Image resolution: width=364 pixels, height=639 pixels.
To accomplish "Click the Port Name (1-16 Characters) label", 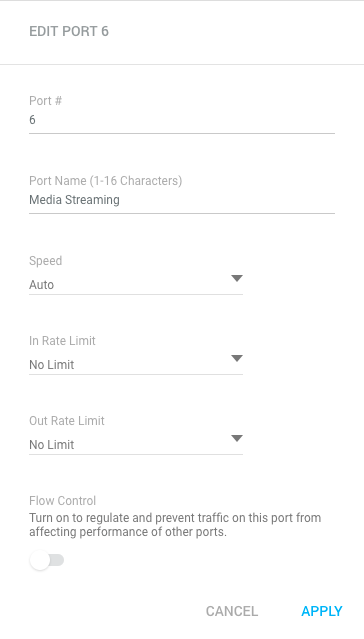I will (x=106, y=181).
